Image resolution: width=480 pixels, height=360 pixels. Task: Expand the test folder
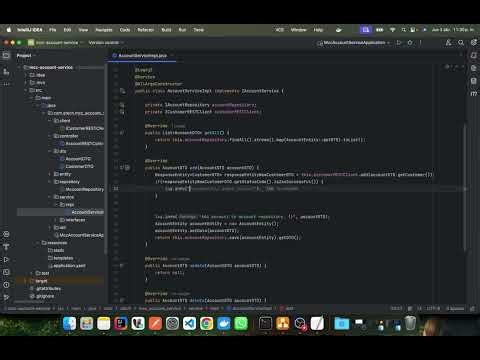click(32, 273)
